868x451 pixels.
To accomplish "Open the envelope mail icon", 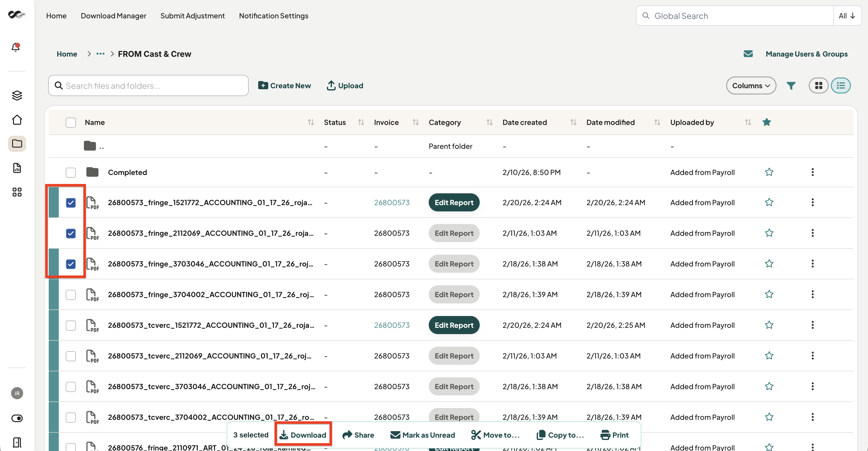I will click(748, 54).
